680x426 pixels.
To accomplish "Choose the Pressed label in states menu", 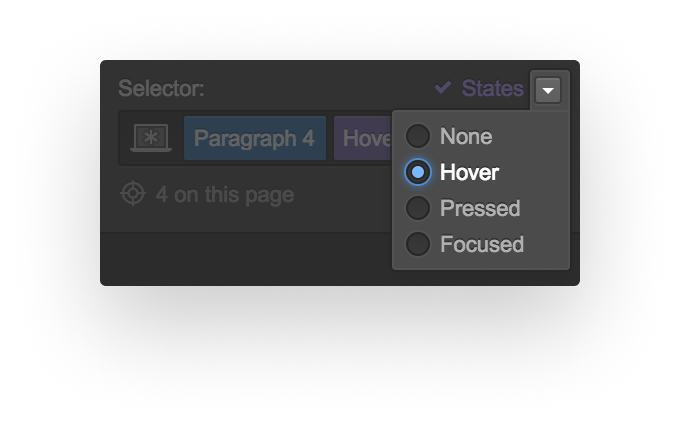I will [480, 208].
